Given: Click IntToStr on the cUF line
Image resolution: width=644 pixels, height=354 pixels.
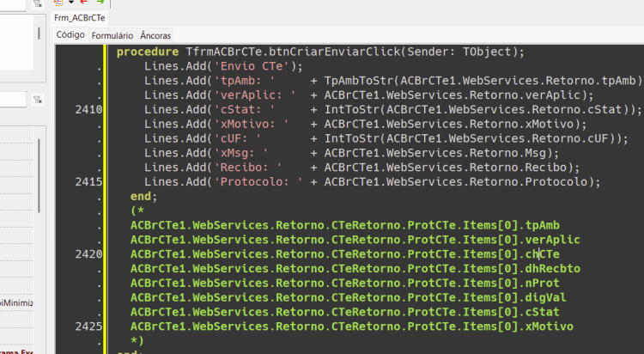Looking at the screenshot, I should pos(351,138).
